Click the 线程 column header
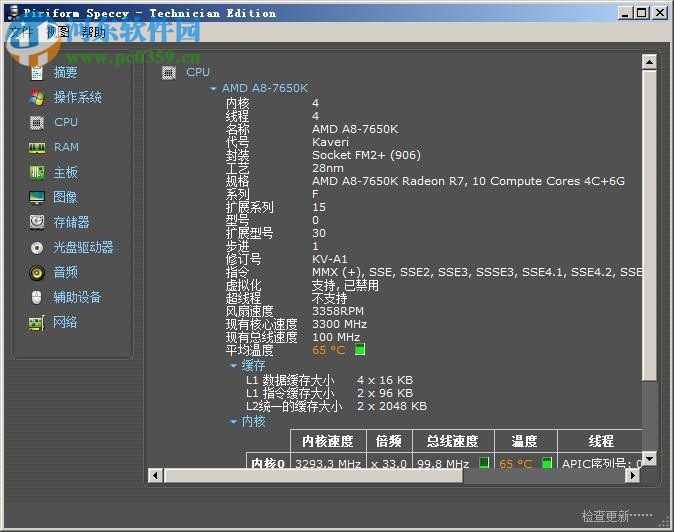 pyautogui.click(x=600, y=441)
